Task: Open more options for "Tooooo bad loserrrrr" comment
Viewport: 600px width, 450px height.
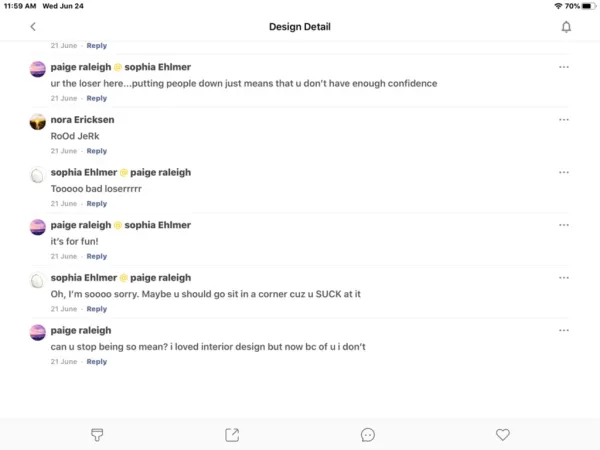Action: point(564,172)
